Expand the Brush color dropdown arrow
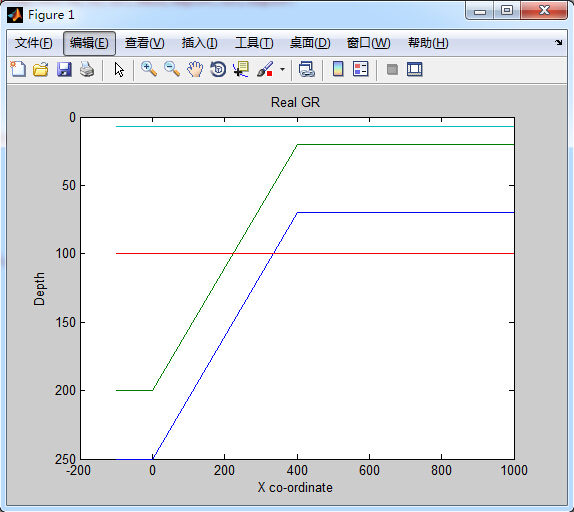The height and width of the screenshot is (512, 574). tap(282, 69)
